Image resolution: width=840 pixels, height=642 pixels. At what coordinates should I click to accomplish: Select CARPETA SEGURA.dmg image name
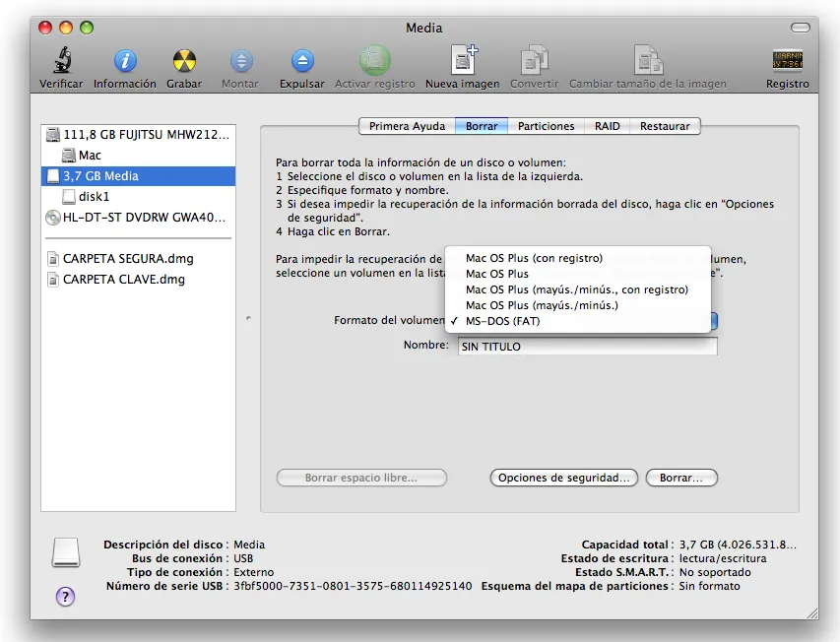pyautogui.click(x=128, y=259)
